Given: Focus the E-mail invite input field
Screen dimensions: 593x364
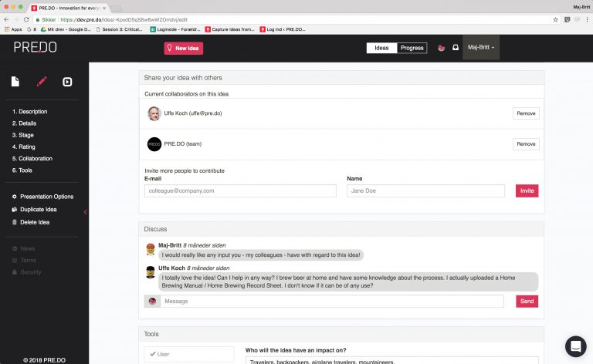Looking at the screenshot, I should [240, 190].
